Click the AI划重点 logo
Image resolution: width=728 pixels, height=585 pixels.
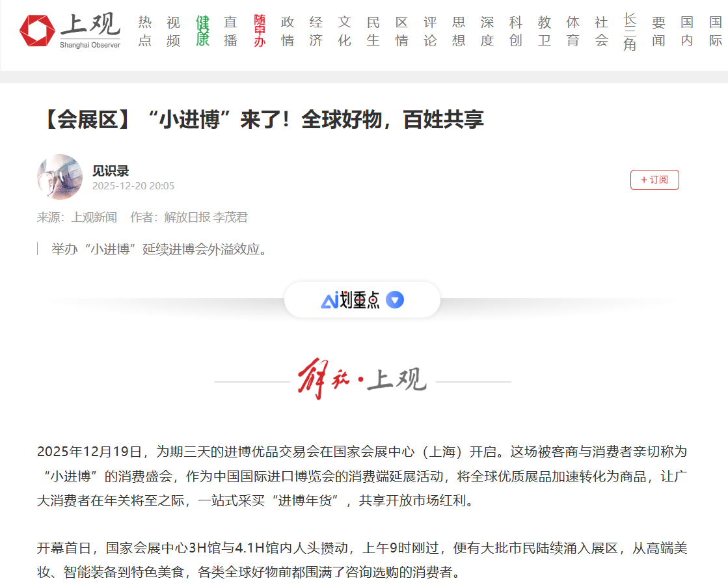click(x=350, y=300)
